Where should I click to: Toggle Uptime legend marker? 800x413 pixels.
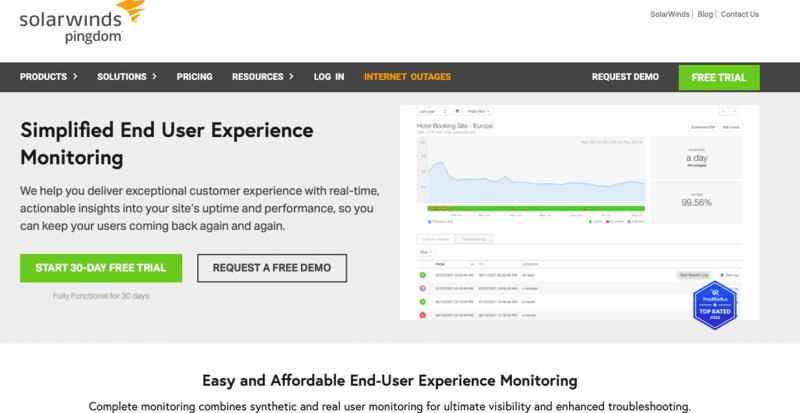click(x=591, y=222)
